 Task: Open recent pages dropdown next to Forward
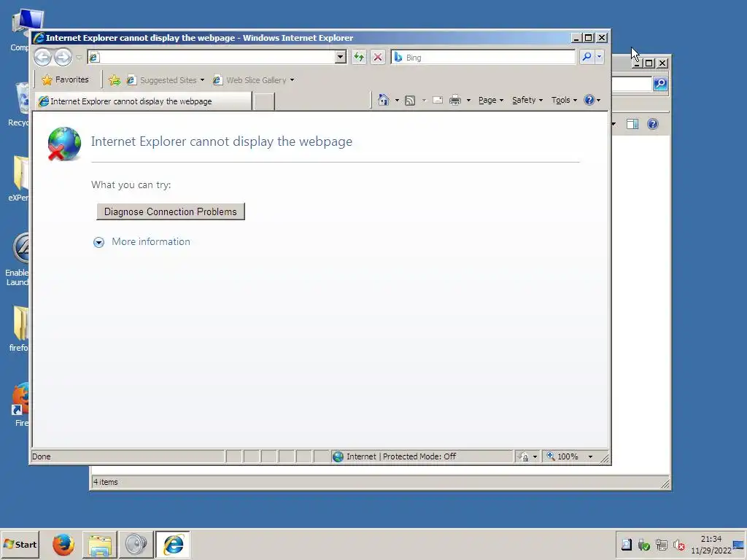pyautogui.click(x=79, y=58)
